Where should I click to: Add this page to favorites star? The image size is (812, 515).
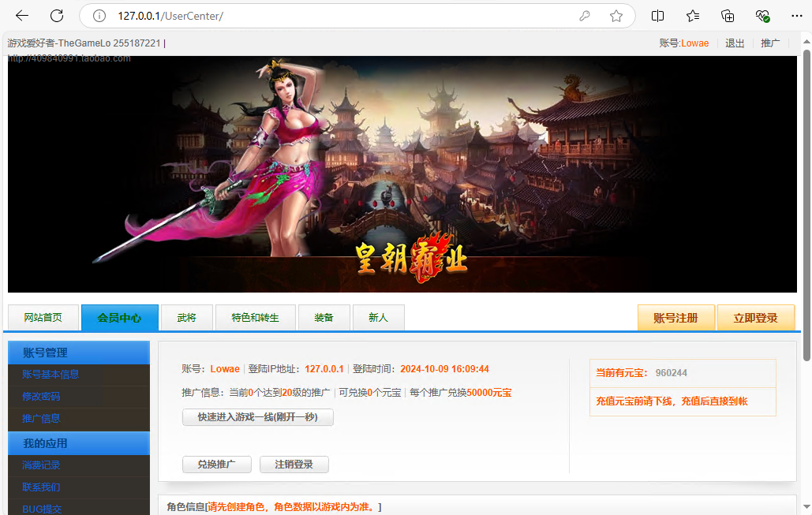616,16
